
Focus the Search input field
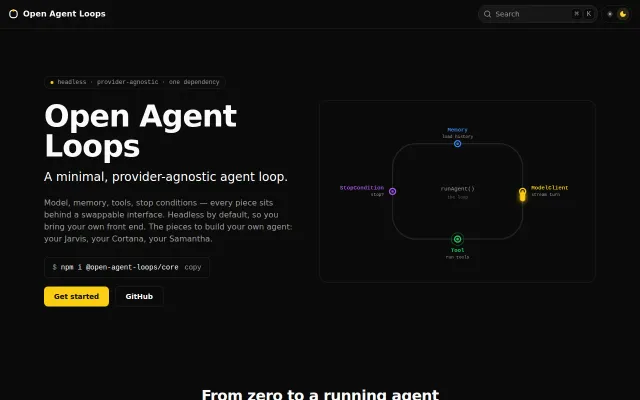pos(538,14)
